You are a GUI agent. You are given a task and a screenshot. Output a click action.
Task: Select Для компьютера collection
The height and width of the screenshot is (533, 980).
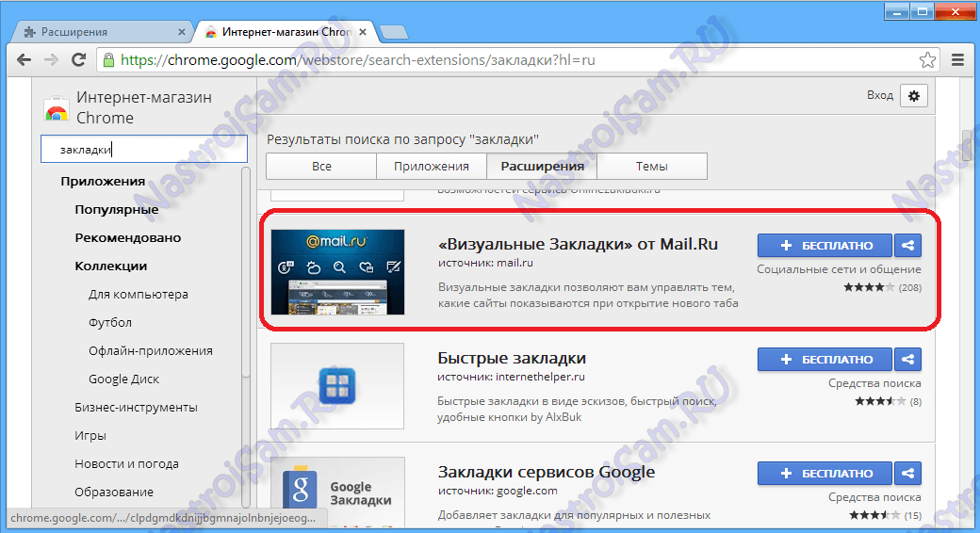[139, 295]
